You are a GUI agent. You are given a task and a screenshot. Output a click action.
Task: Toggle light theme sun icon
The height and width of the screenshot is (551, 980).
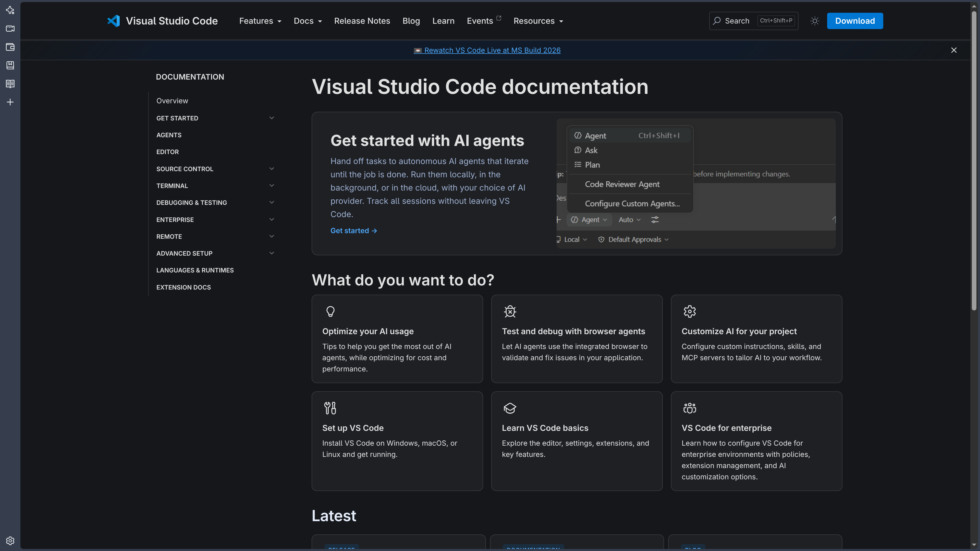815,21
